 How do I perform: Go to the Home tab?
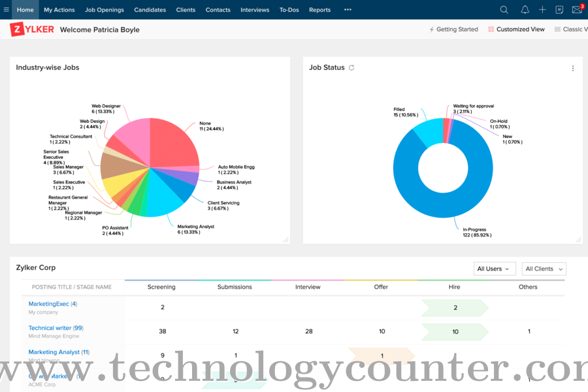click(x=25, y=10)
